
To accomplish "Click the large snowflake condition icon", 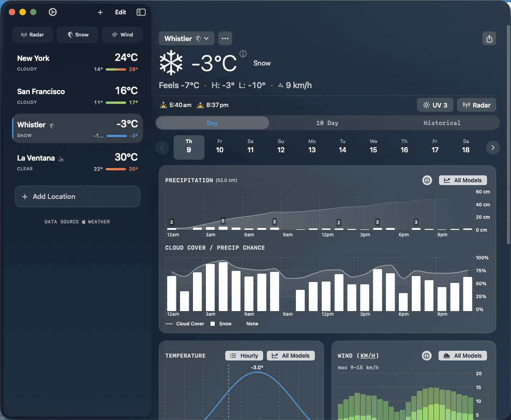I will coord(171,63).
